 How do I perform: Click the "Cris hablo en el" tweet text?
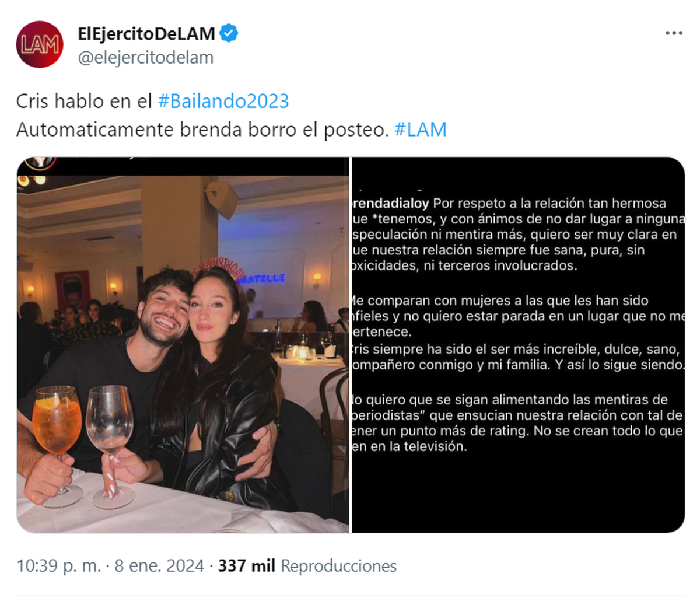pyautogui.click(x=85, y=101)
